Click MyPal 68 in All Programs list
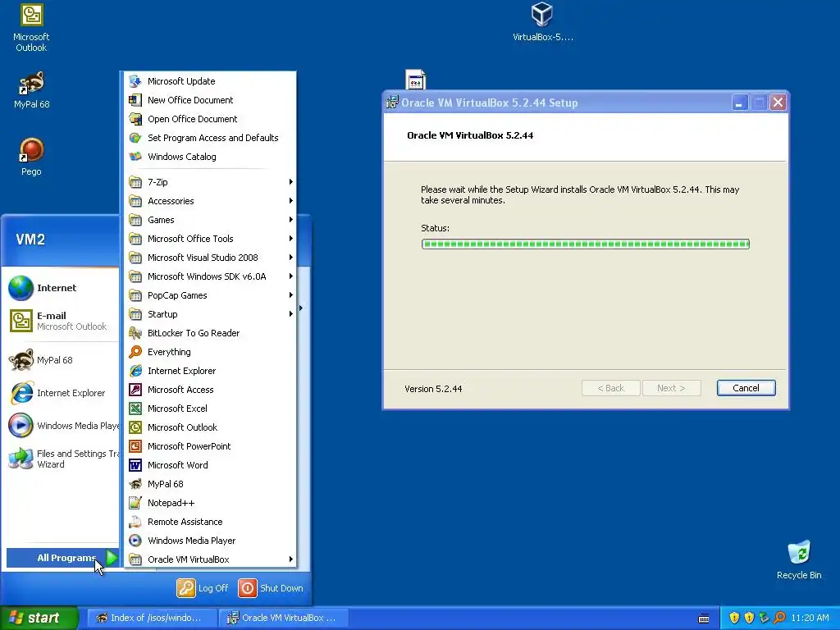Viewport: 840px width, 630px height. click(211, 484)
